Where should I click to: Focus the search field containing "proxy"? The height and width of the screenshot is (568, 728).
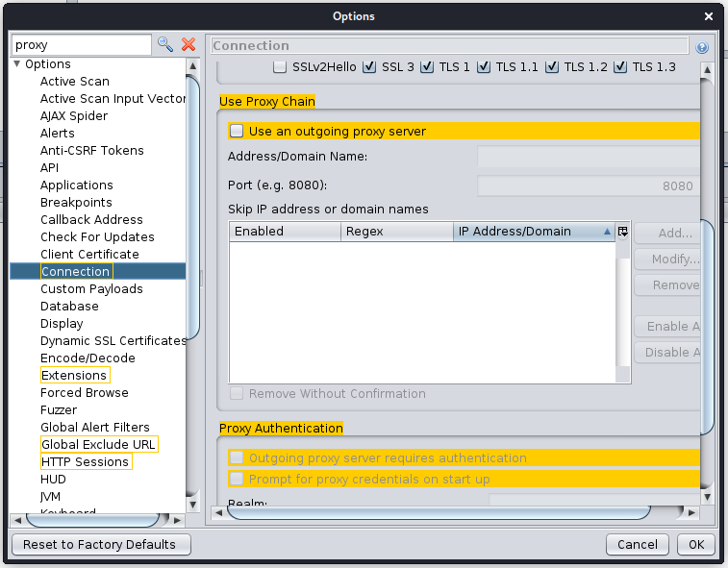click(x=81, y=45)
